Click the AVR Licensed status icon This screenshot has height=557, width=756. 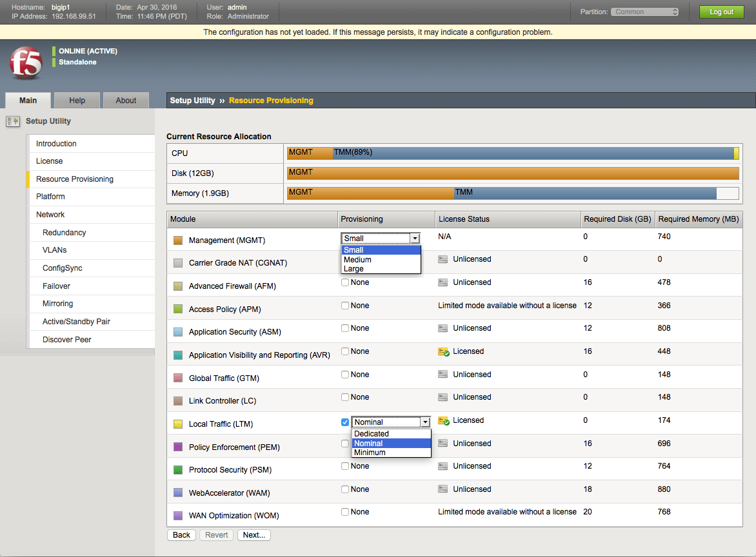click(444, 352)
